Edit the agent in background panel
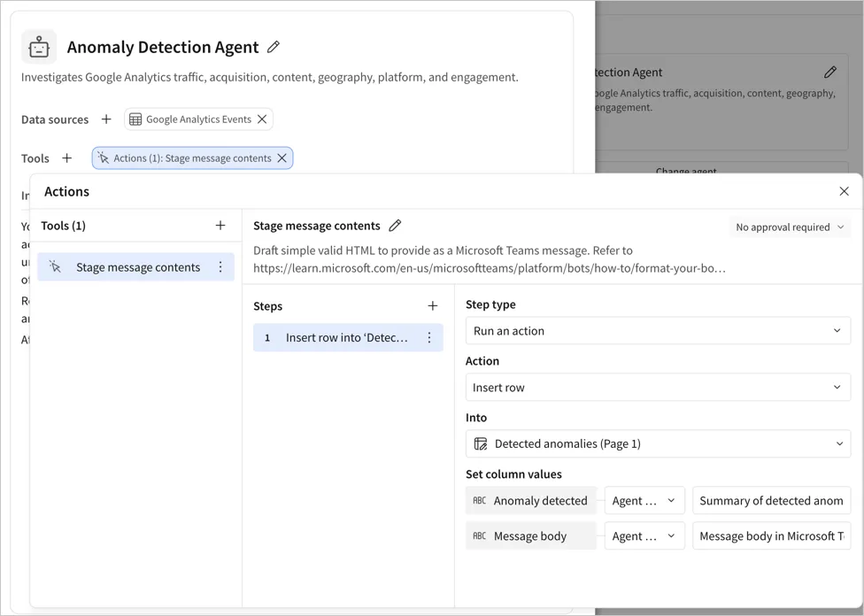 (x=830, y=73)
